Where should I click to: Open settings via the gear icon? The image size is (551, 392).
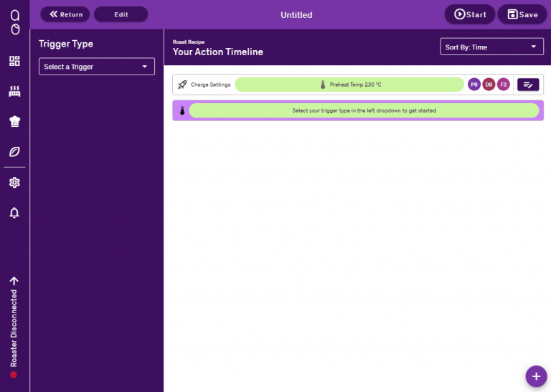(x=14, y=183)
